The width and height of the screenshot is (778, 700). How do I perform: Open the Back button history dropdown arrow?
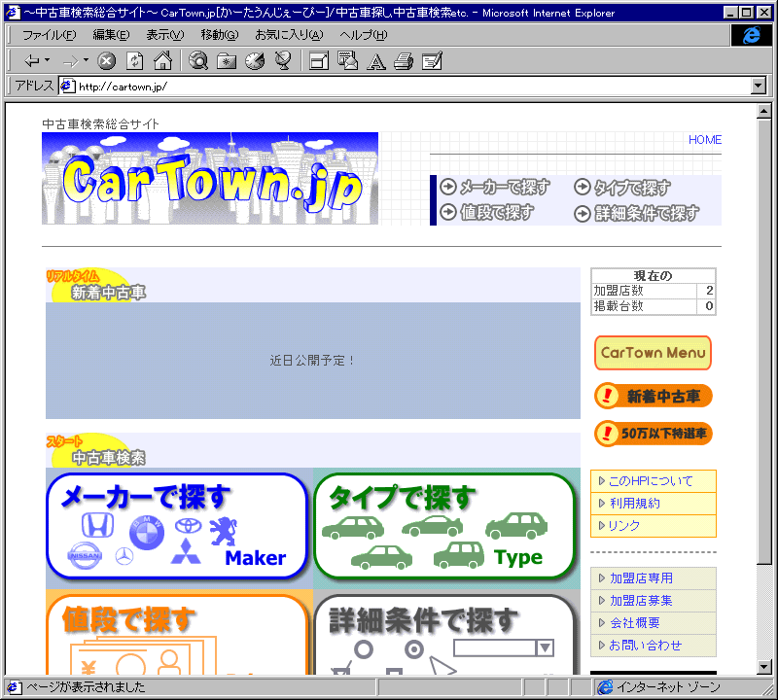click(x=47, y=60)
